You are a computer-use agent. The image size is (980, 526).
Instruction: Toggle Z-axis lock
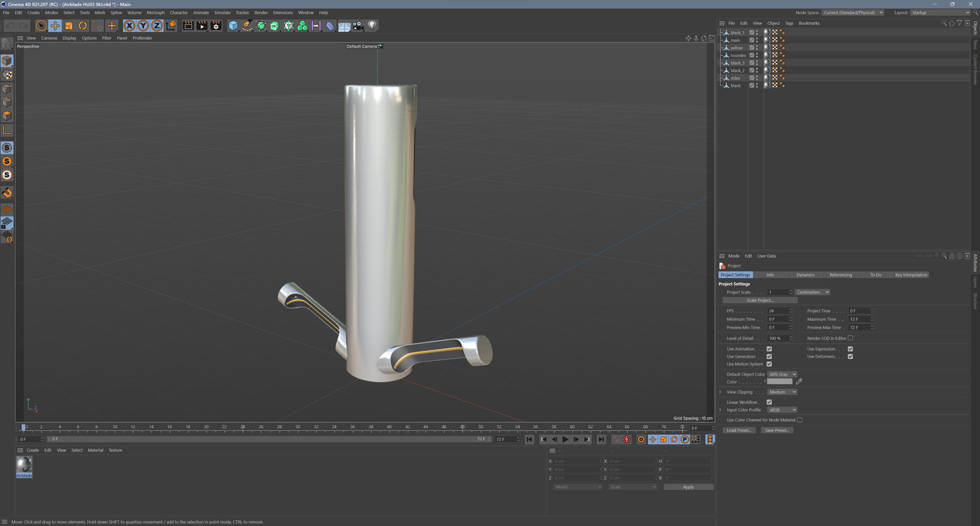coord(157,26)
